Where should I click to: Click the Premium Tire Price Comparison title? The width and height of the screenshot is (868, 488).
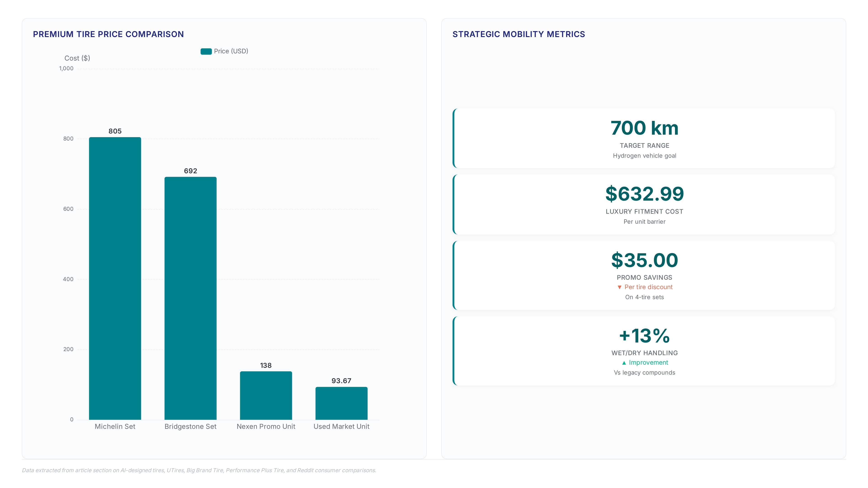tap(108, 34)
